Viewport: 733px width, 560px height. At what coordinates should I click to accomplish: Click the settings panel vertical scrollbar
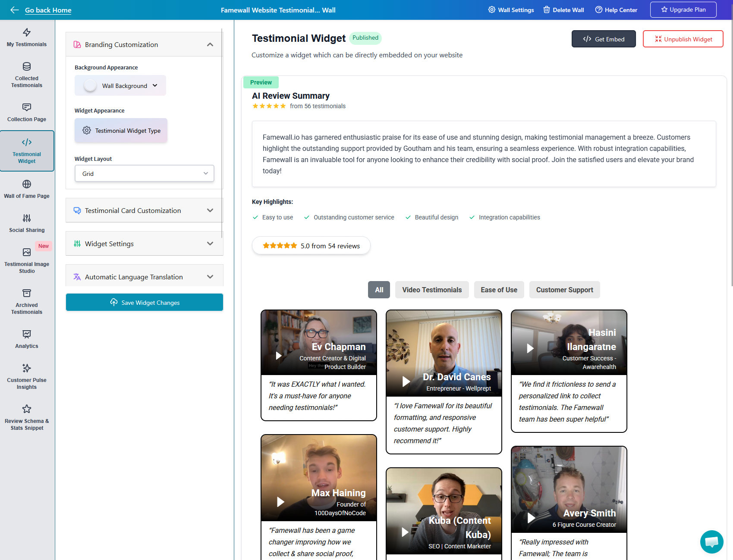click(x=222, y=133)
